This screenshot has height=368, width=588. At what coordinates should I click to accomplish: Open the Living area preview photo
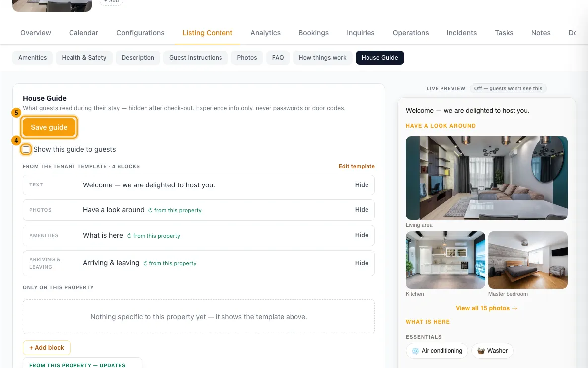click(486, 178)
